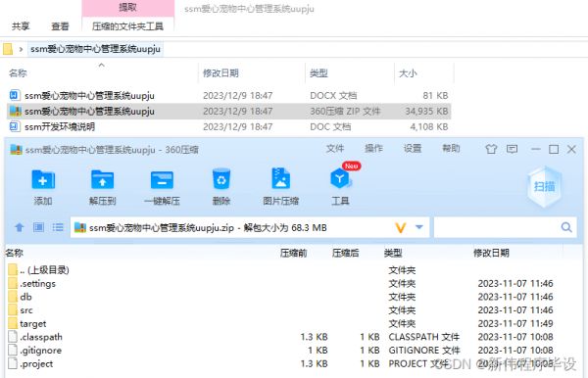Open the 图片压缩 image compression tool
Image resolution: width=588 pixels, height=378 pixels.
point(281,178)
